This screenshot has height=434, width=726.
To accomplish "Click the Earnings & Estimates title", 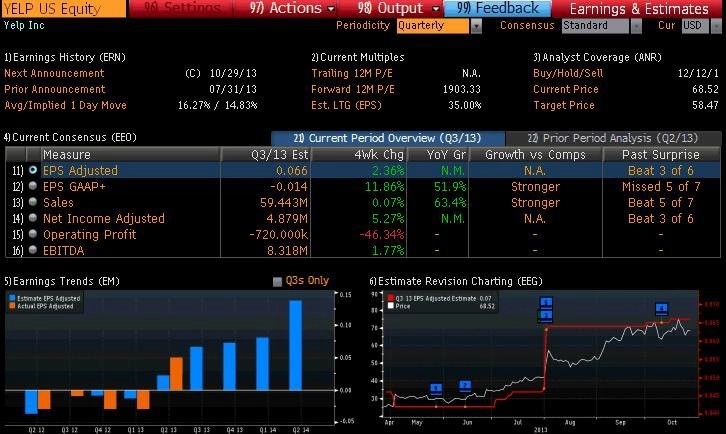I will [x=639, y=9].
